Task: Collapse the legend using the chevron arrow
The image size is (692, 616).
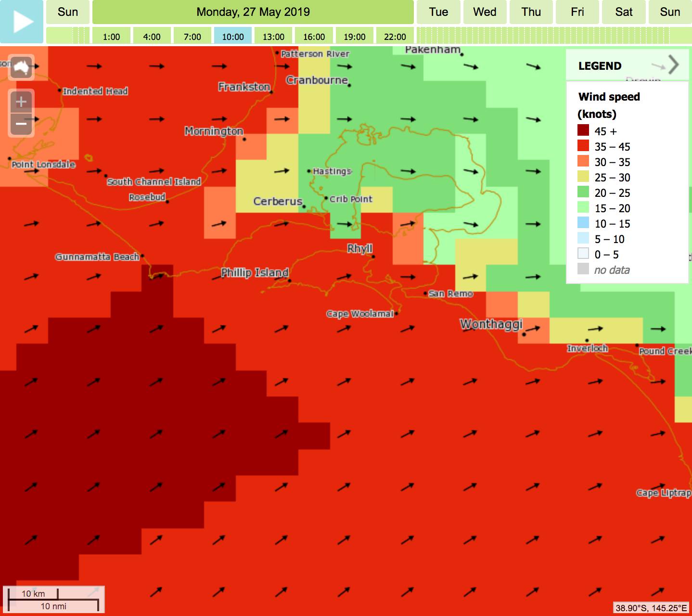Action: tap(673, 65)
